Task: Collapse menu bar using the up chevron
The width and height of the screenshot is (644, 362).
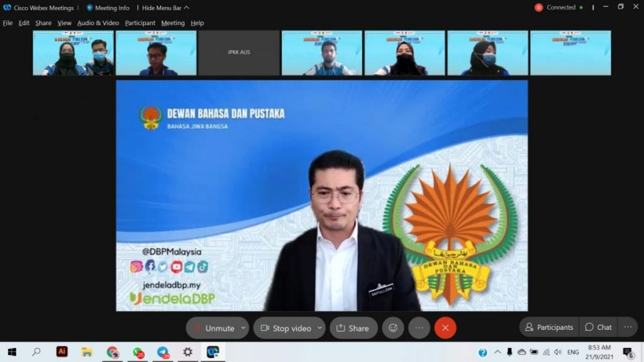Action: pyautogui.click(x=186, y=8)
